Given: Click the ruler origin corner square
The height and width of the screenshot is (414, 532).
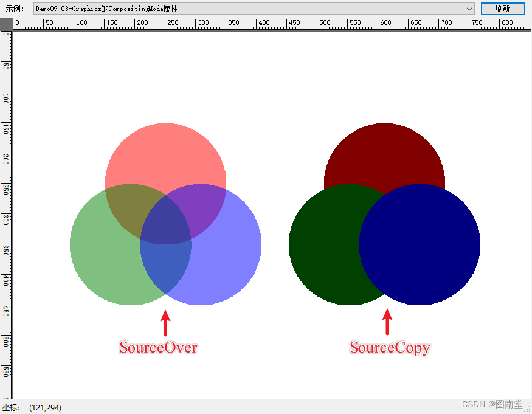Looking at the screenshot, I should pyautogui.click(x=7, y=23).
